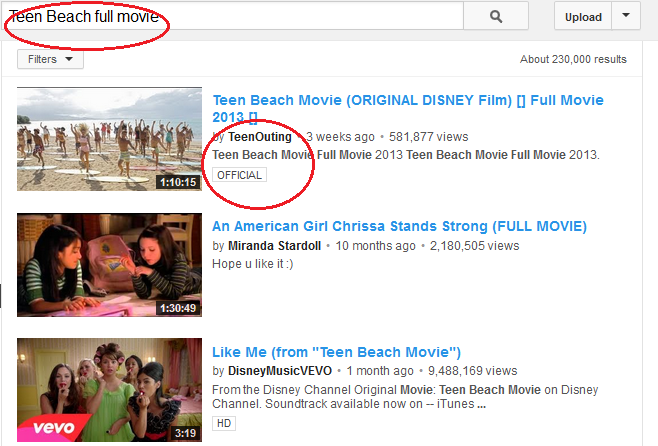Click the About 230,000 results text
658x446 pixels.
click(x=573, y=59)
